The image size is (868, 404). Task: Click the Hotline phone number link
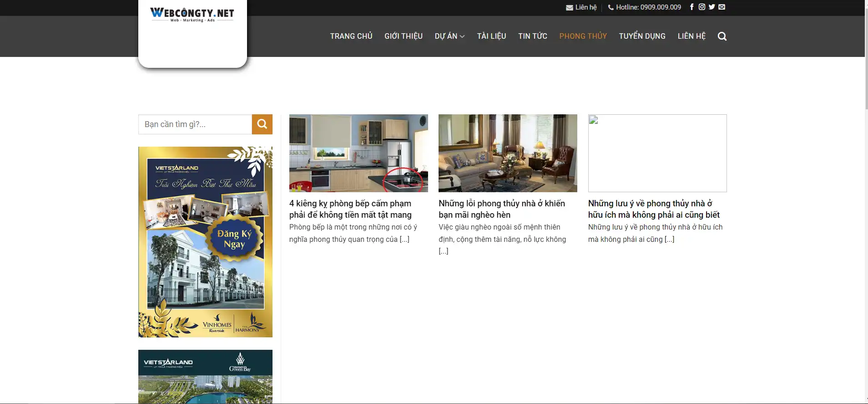644,7
